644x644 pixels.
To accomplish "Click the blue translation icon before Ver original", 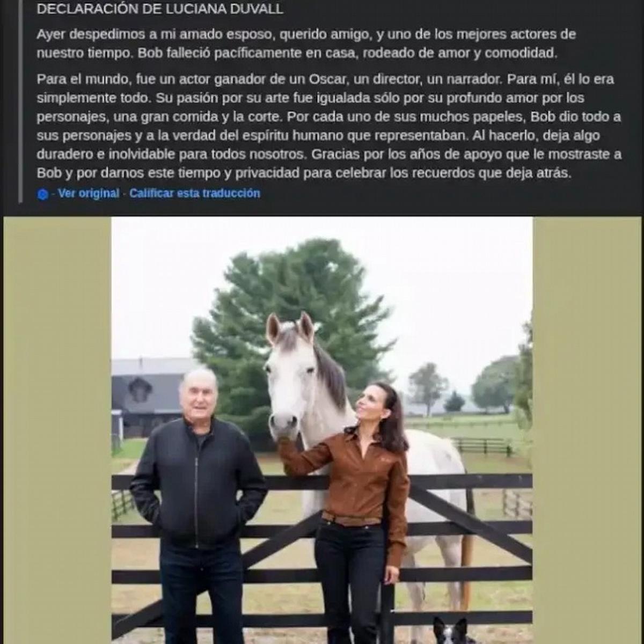I will [43, 194].
